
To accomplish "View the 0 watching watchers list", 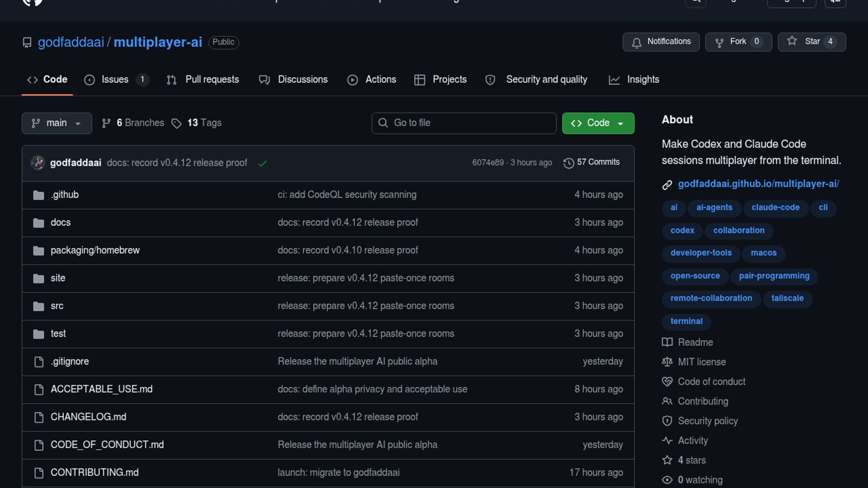I will (x=692, y=480).
